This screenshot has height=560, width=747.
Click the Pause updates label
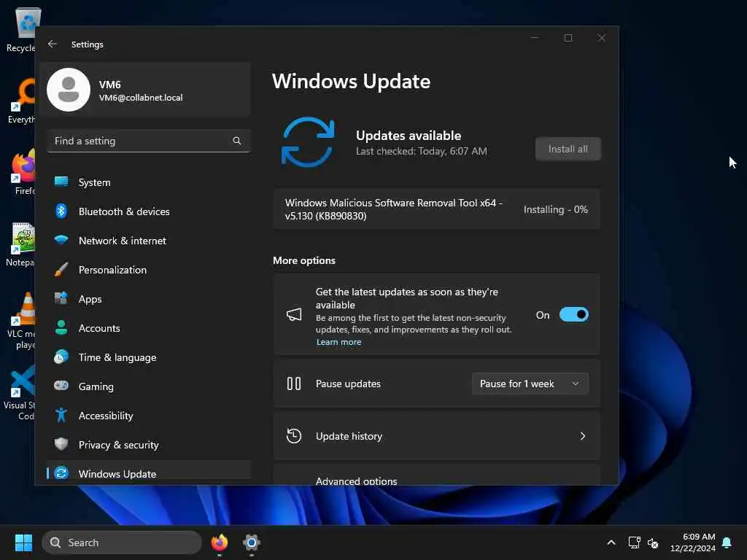click(348, 384)
